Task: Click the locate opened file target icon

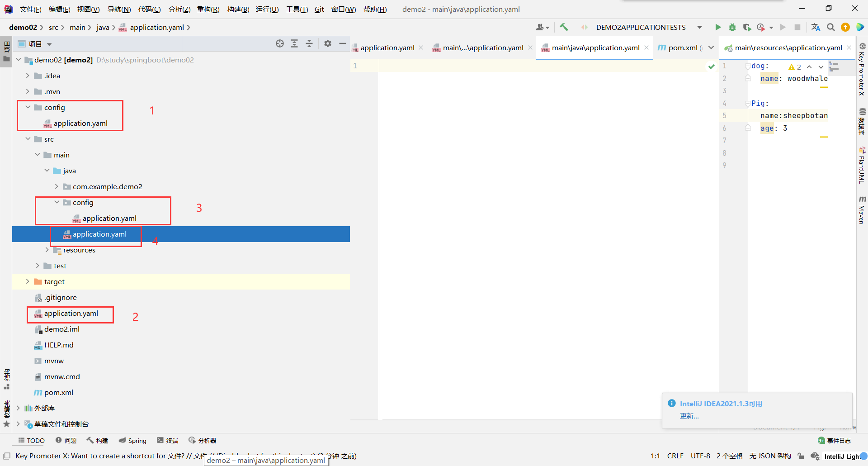Action: click(280, 43)
